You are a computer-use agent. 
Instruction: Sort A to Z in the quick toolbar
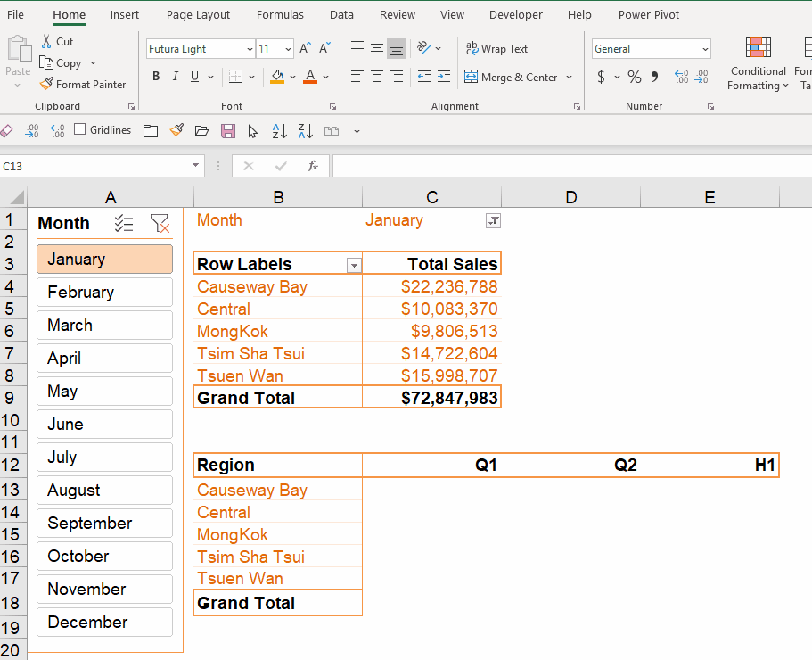[279, 131]
